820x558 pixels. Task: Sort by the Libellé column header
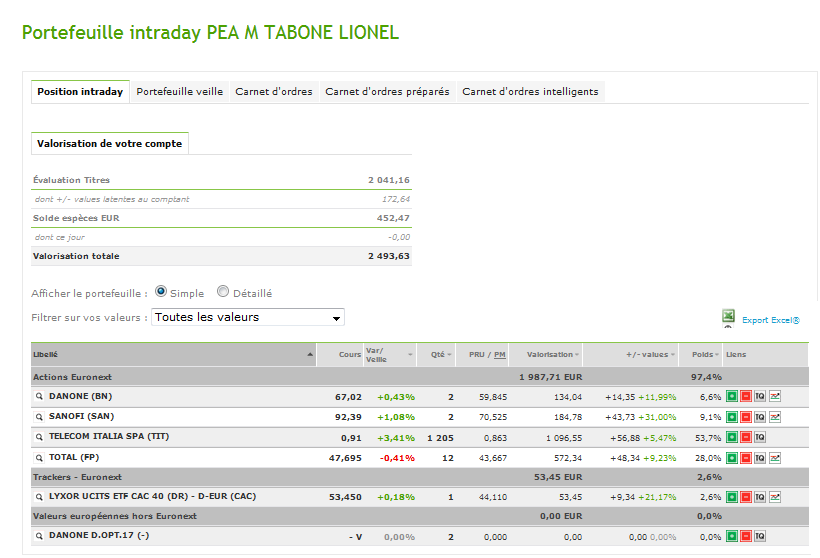pos(174,355)
